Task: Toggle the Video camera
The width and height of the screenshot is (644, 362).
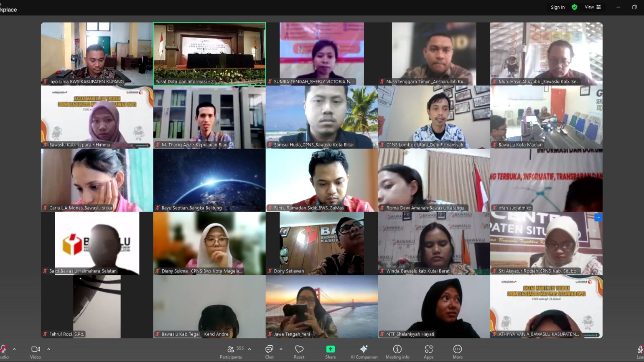Action: (36, 352)
